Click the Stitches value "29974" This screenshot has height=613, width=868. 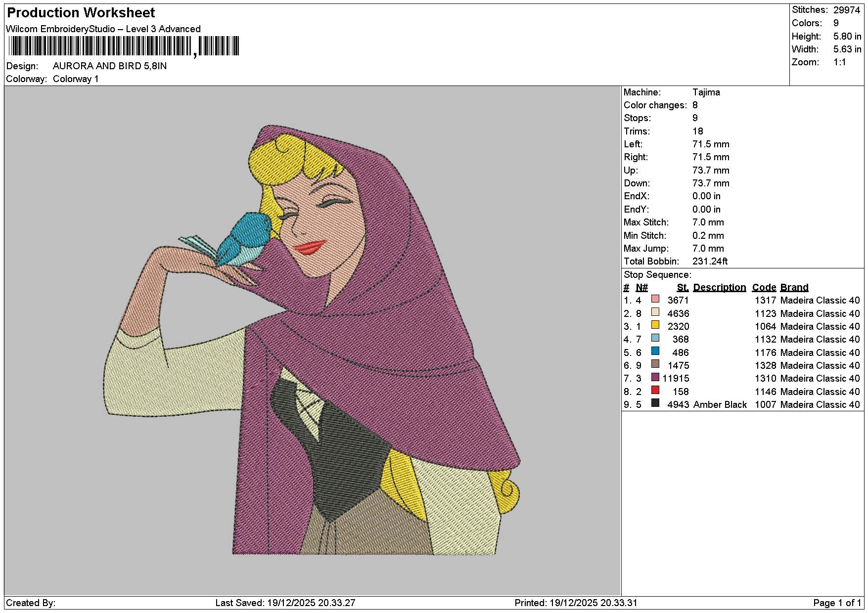click(x=847, y=10)
